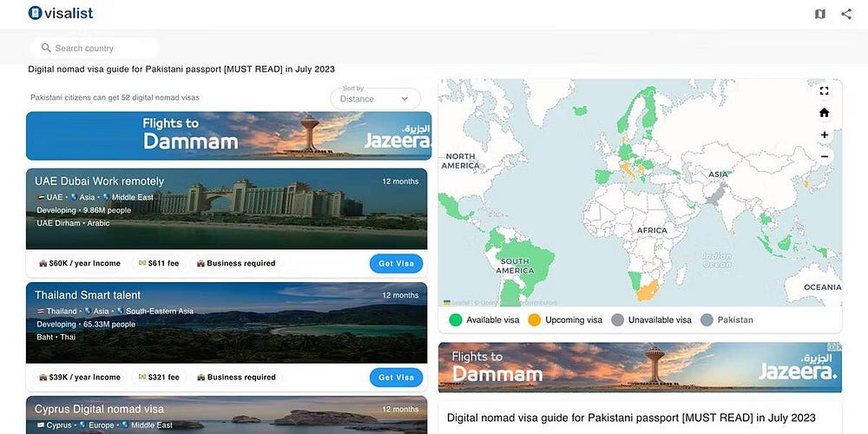Click the Pakistan legend swatch

coord(707,320)
